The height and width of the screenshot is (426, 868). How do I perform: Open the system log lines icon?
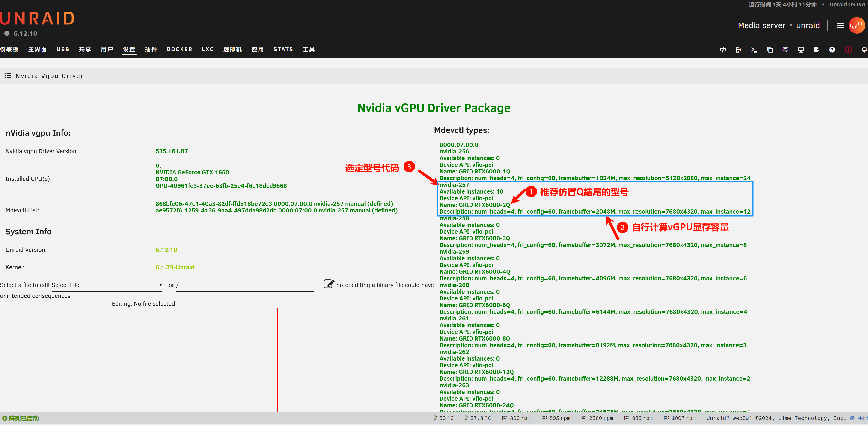(x=816, y=50)
